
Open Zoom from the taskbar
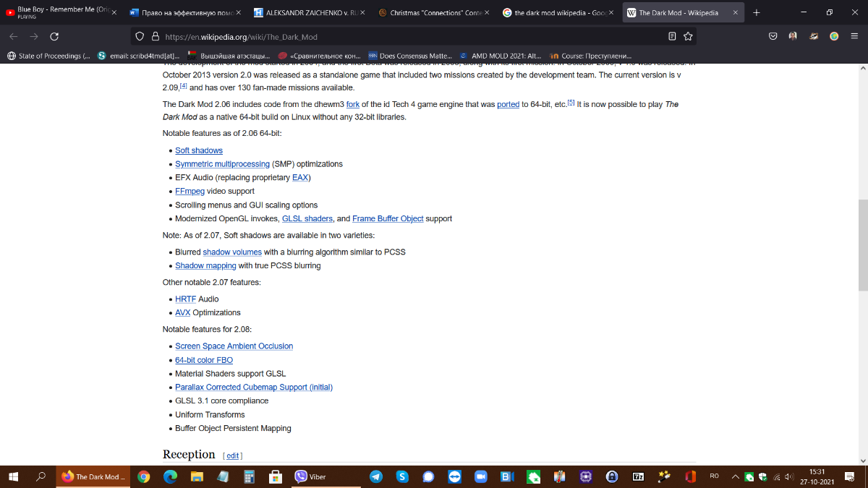pyautogui.click(x=480, y=476)
